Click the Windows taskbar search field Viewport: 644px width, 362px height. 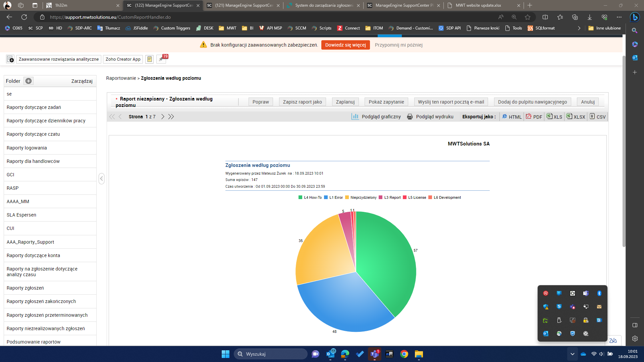coord(270,354)
